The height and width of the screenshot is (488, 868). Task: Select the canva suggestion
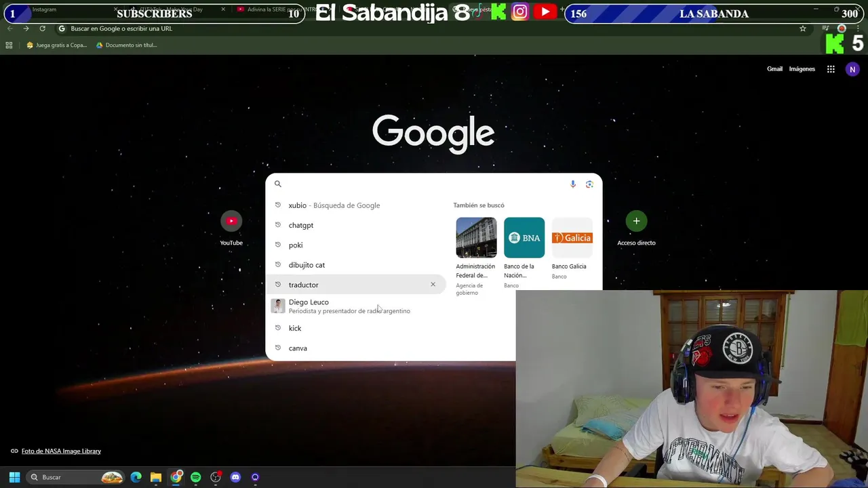pos(356,348)
